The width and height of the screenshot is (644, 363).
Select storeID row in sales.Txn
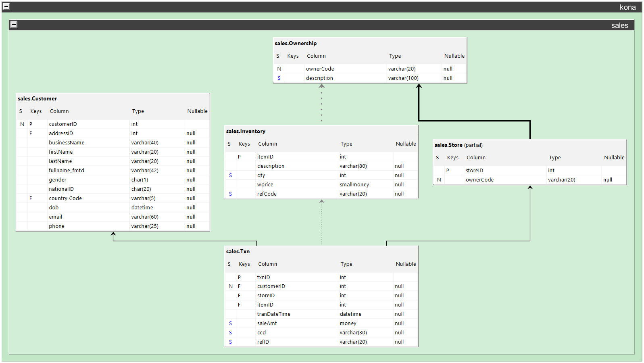(321, 295)
